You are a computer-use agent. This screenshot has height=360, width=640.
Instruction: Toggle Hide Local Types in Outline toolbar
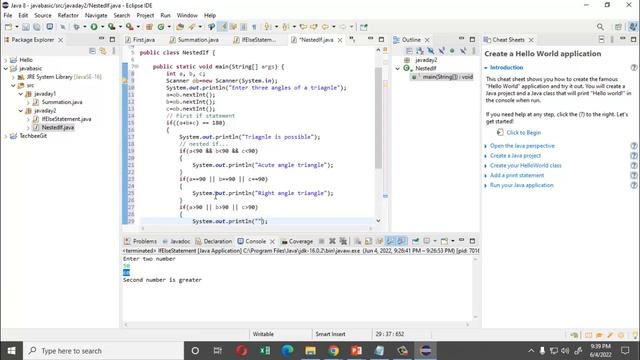click(x=463, y=51)
